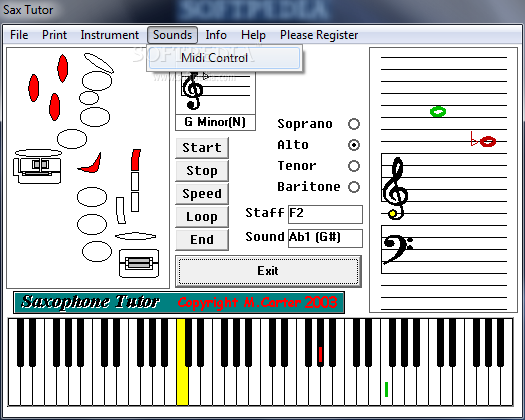Click the bottom-right sax key mechanism box
The image size is (525, 420).
click(x=139, y=263)
